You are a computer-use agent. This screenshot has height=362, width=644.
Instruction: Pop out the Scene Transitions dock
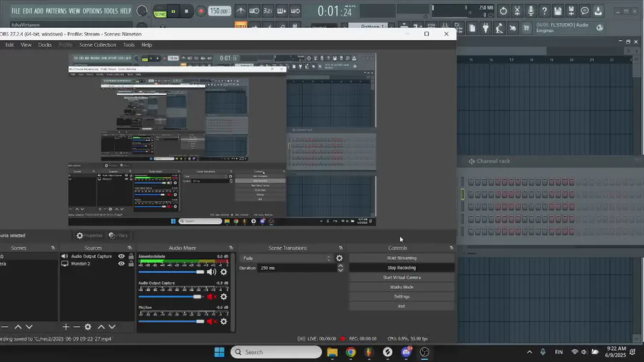click(341, 248)
